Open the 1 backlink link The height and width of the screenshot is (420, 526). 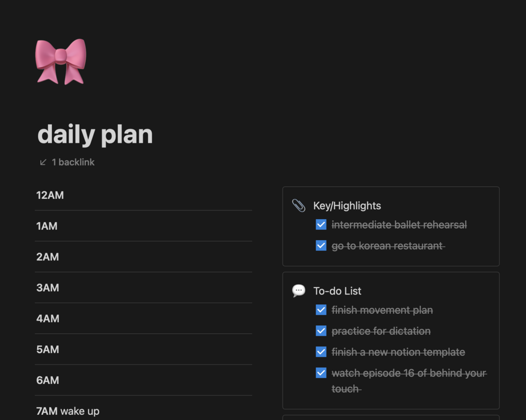point(73,162)
